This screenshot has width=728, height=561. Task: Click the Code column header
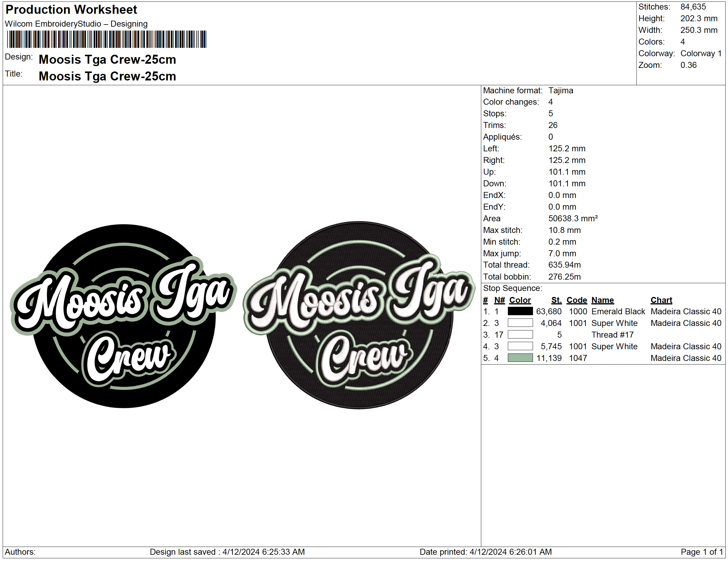tap(576, 300)
